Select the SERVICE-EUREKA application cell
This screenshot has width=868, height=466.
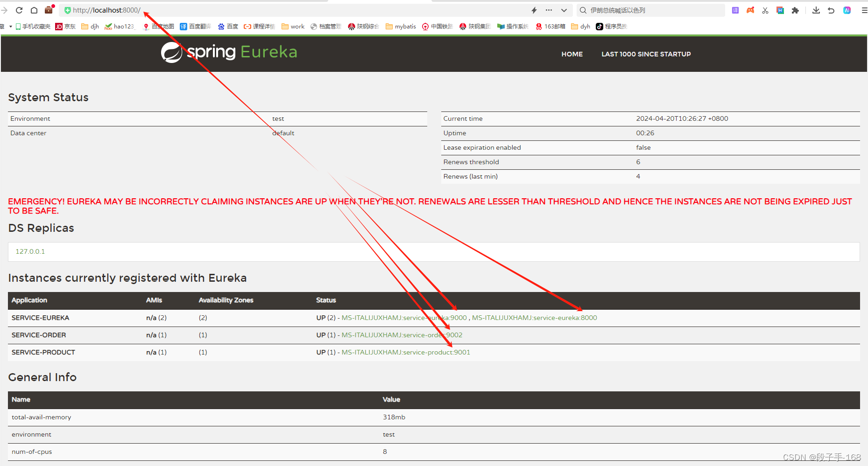tap(40, 318)
